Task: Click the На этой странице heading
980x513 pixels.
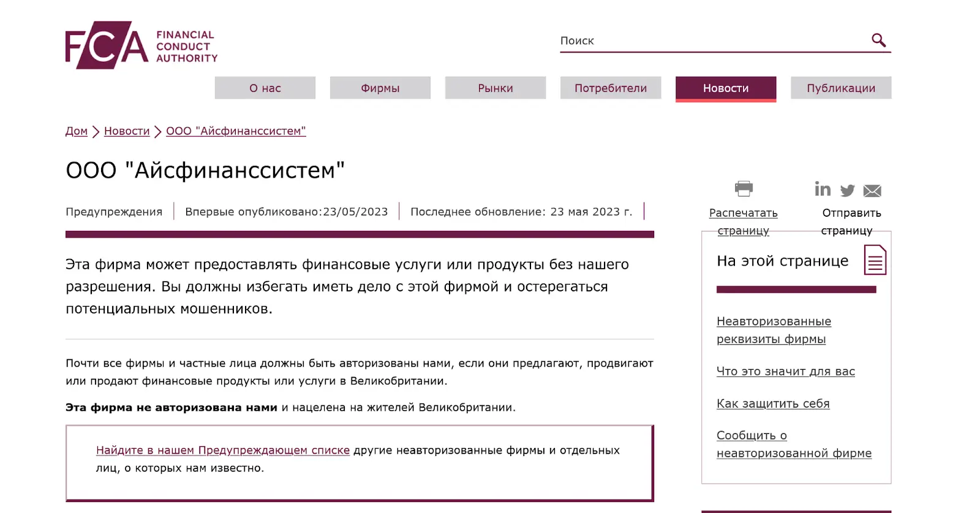Action: coord(783,261)
